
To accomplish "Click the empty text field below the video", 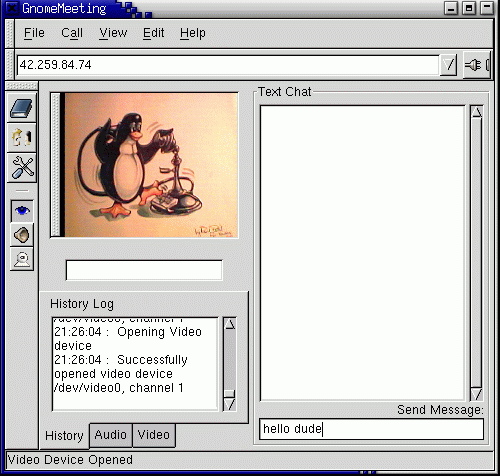I will [x=144, y=270].
